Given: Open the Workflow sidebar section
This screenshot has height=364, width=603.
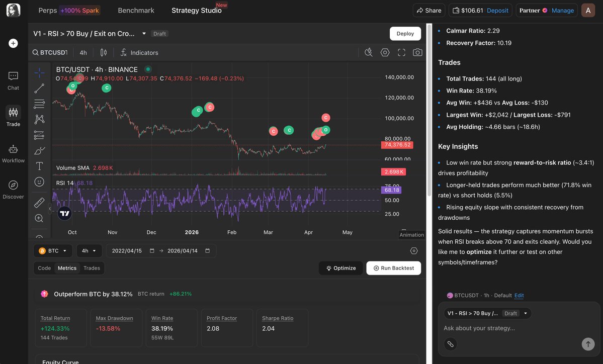Looking at the screenshot, I should point(13,153).
